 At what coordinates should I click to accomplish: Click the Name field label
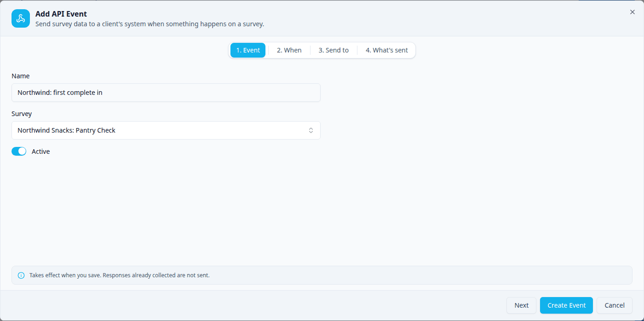[x=20, y=76]
